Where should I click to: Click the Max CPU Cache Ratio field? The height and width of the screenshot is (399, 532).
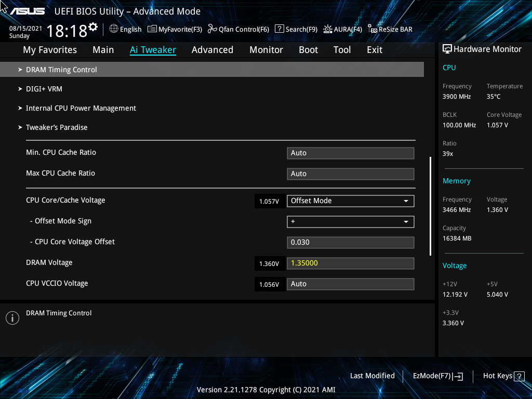coord(351,174)
